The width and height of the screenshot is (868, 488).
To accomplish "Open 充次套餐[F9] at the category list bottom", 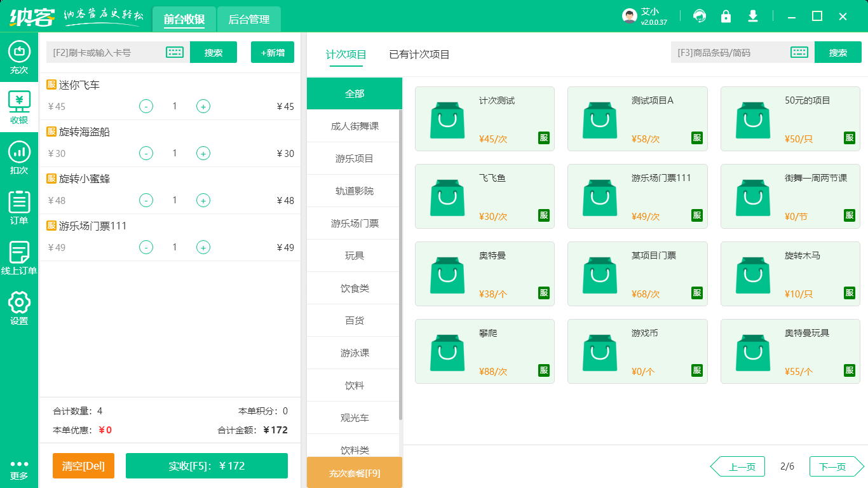I will (354, 473).
